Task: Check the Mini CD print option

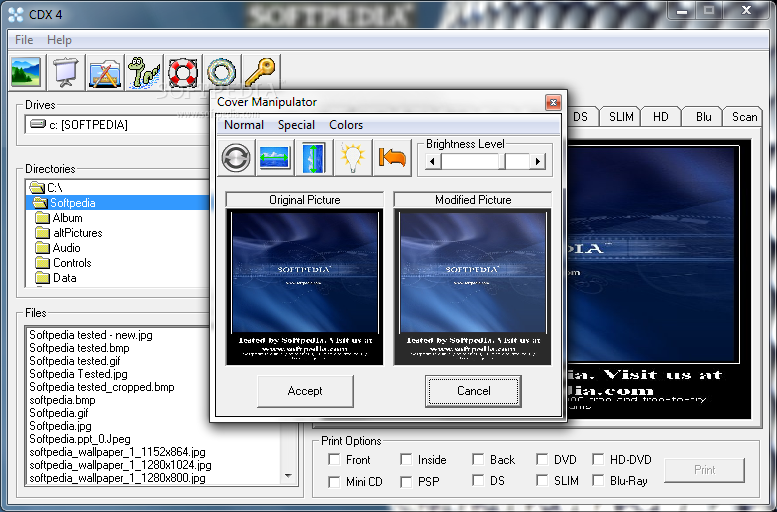Action: 334,481
